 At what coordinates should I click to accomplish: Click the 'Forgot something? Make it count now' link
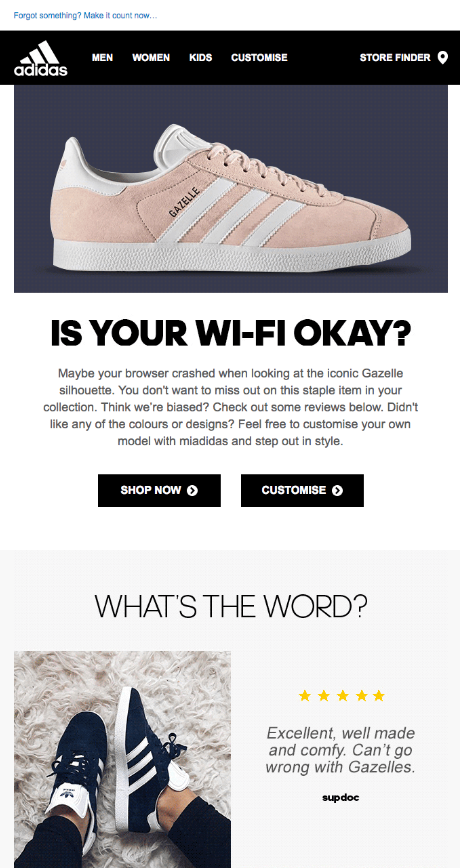pyautogui.click(x=85, y=16)
